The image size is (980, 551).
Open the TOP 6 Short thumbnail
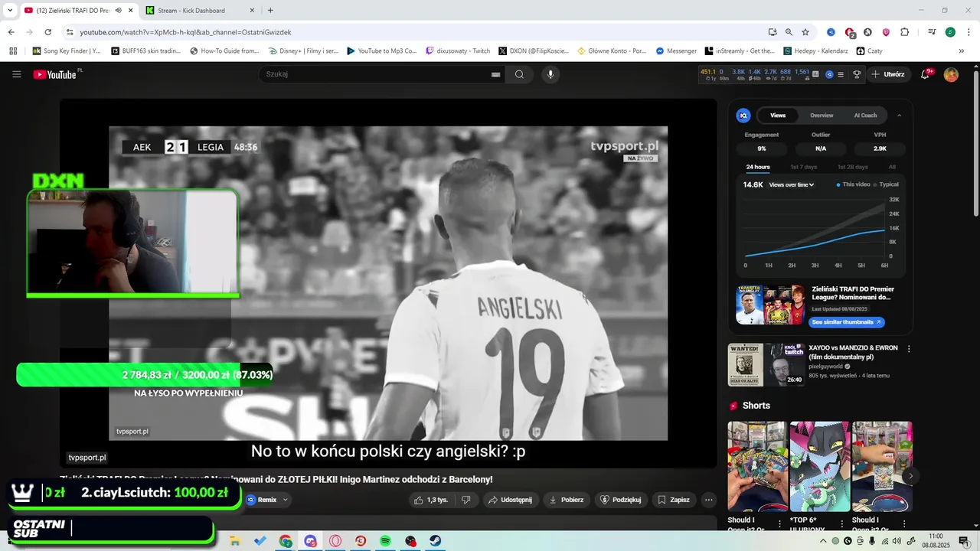(819, 466)
